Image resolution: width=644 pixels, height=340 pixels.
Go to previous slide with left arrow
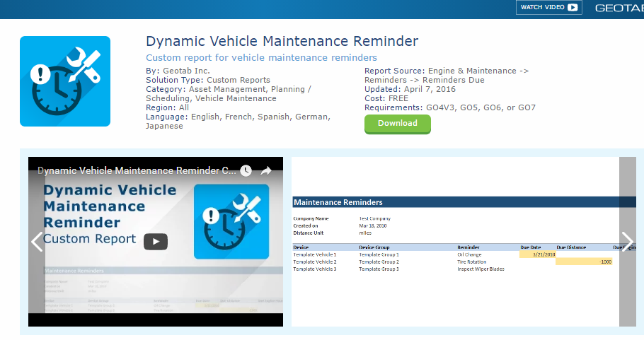click(x=37, y=242)
